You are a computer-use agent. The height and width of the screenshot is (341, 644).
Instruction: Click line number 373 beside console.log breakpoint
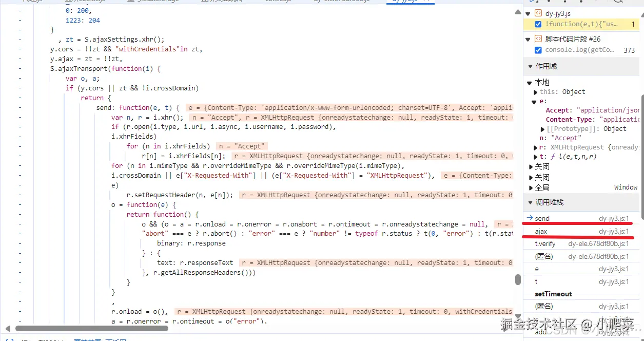pos(629,50)
